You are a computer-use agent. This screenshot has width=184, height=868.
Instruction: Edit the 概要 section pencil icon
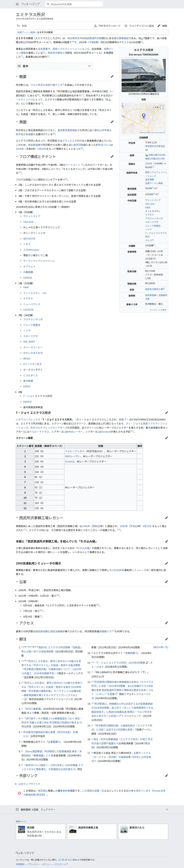pyautogui.click(x=112, y=77)
